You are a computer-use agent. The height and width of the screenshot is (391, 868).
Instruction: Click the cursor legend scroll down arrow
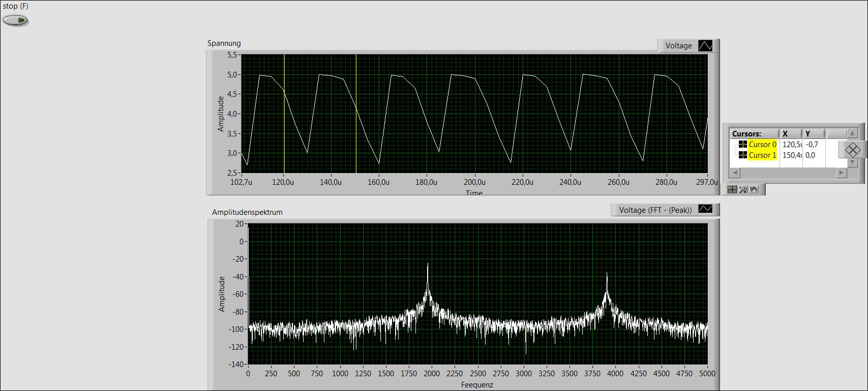pyautogui.click(x=853, y=162)
